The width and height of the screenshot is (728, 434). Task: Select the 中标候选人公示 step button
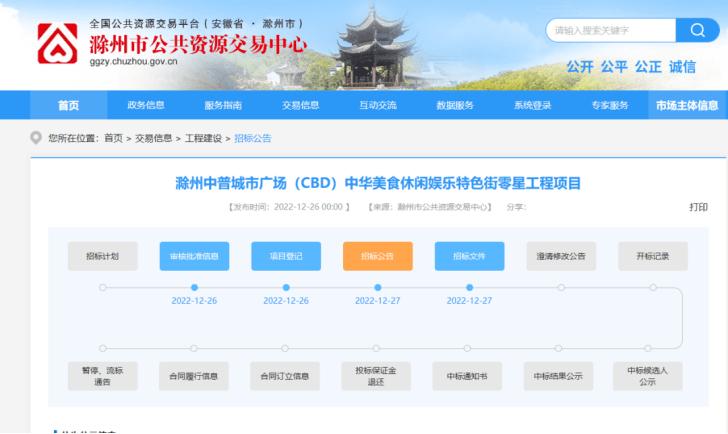[648, 376]
